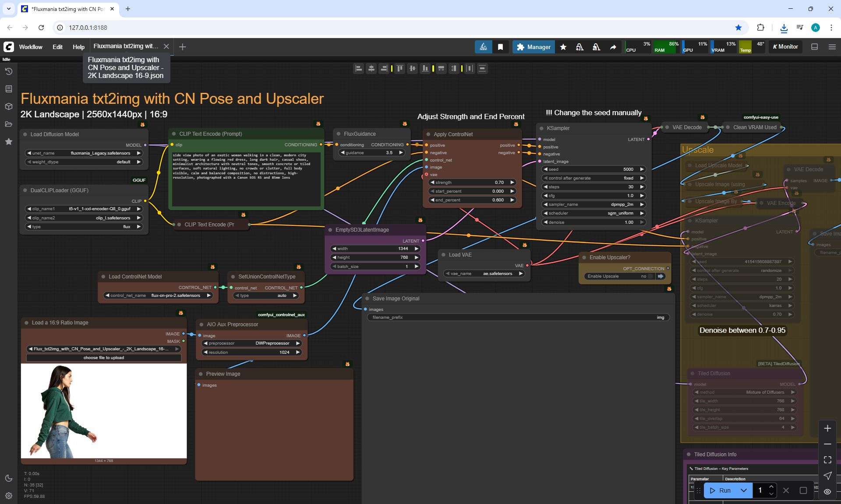Open the Workflow menu

[31, 47]
